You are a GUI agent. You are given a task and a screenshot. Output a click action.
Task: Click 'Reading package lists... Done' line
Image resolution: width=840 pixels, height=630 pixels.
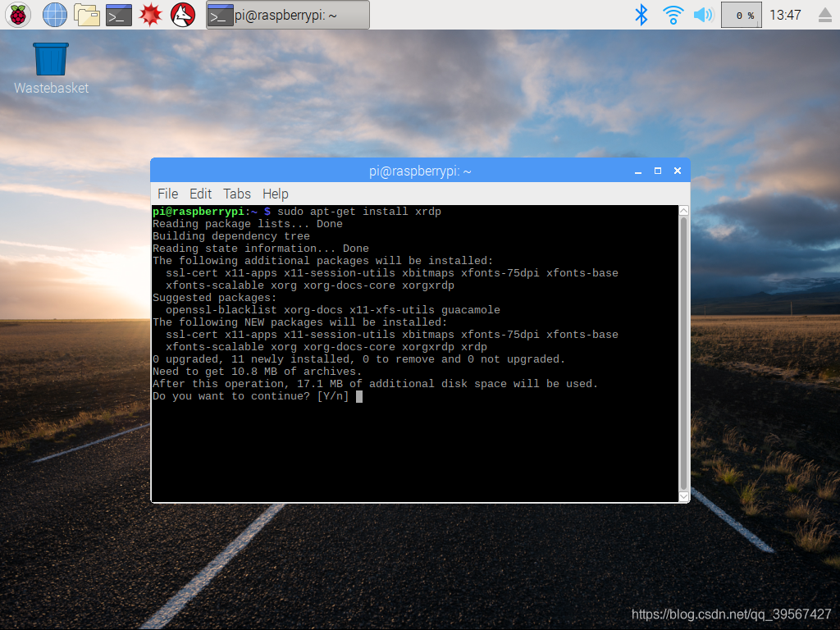point(248,224)
